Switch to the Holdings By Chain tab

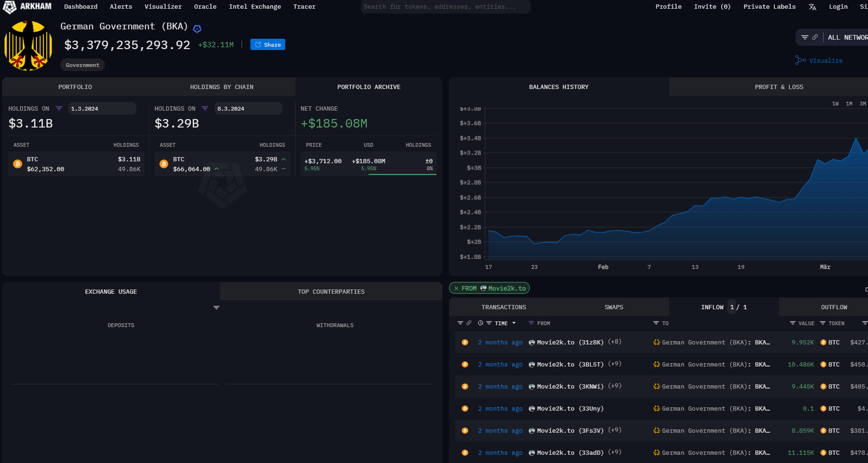point(222,87)
